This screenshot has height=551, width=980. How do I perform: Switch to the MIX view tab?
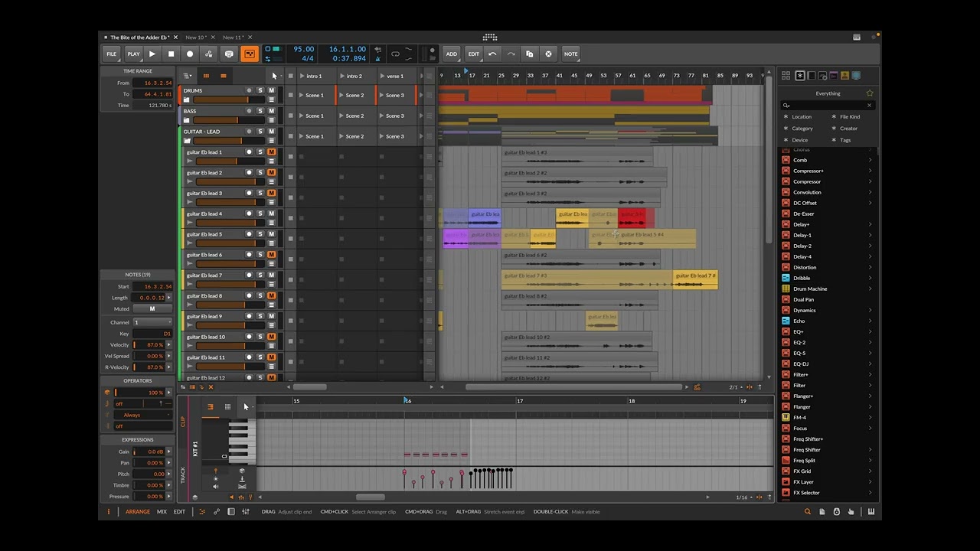[162, 511]
